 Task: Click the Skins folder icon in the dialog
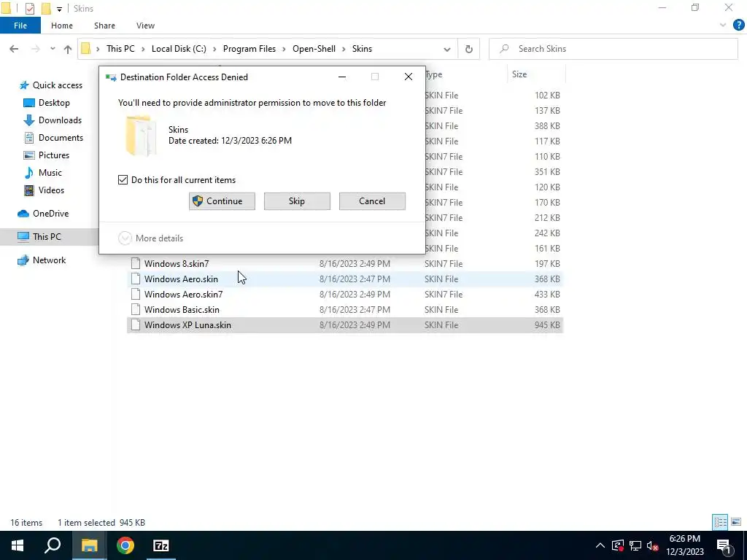click(x=141, y=135)
